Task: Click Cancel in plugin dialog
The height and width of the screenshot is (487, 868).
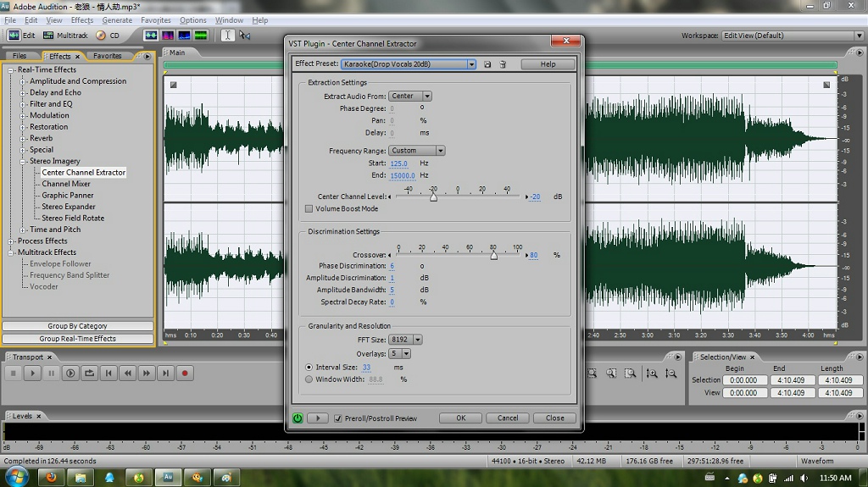Action: click(x=508, y=418)
